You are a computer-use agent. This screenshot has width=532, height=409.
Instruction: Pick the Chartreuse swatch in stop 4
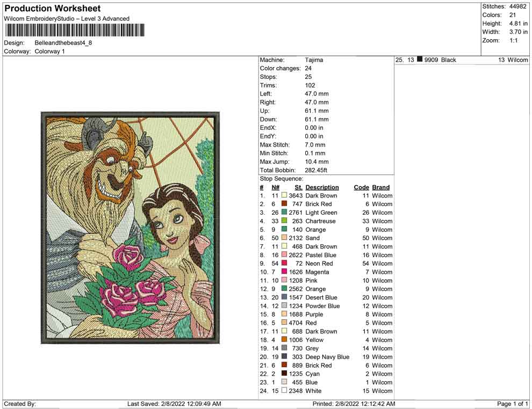coord(284,221)
